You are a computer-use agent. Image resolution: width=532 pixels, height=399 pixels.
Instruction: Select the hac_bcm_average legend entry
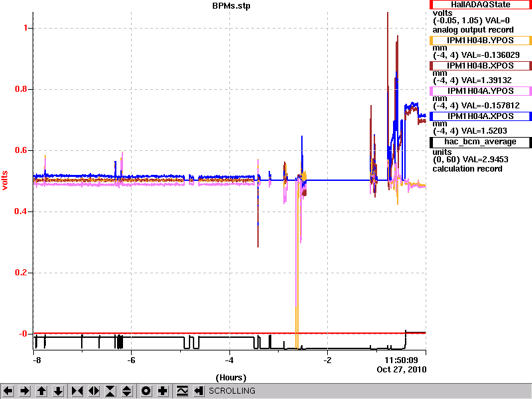(480, 142)
